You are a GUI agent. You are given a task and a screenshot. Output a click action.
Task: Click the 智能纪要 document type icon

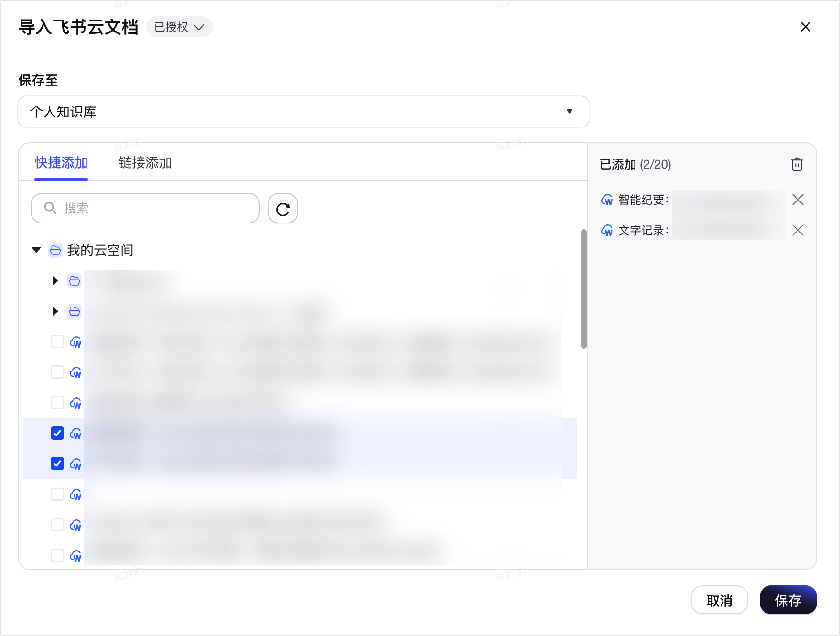pos(606,200)
